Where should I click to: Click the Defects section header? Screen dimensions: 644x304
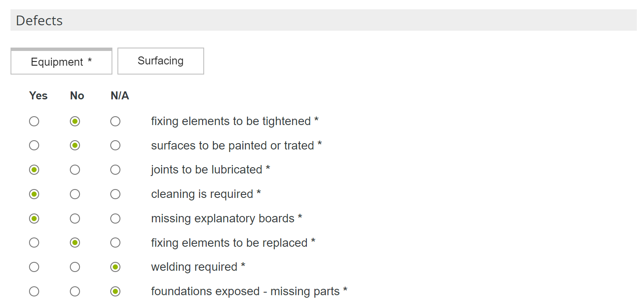39,21
